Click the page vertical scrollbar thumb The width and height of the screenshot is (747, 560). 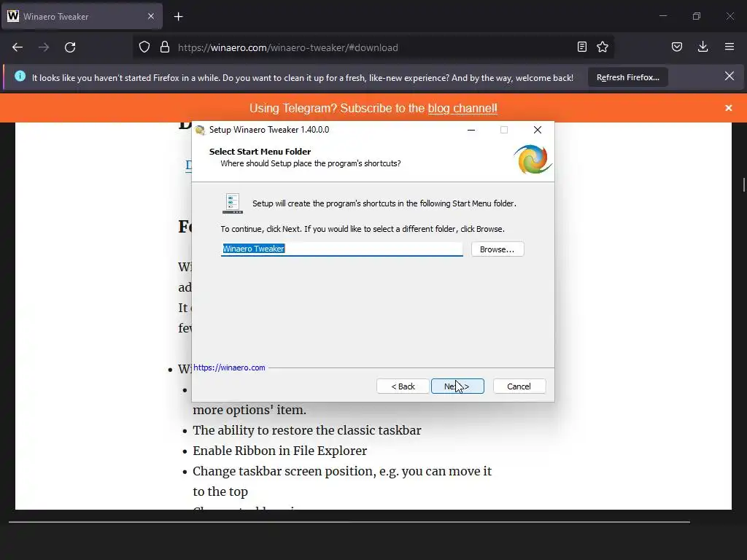[x=743, y=184]
